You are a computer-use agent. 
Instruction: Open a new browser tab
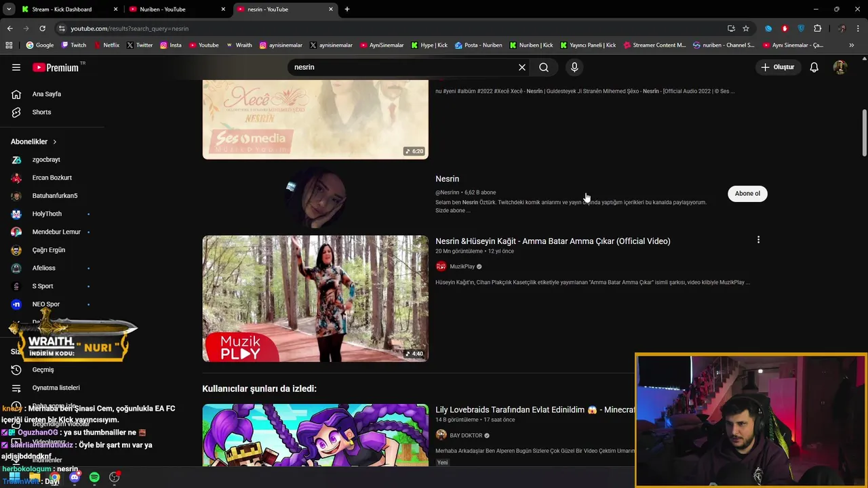(347, 9)
